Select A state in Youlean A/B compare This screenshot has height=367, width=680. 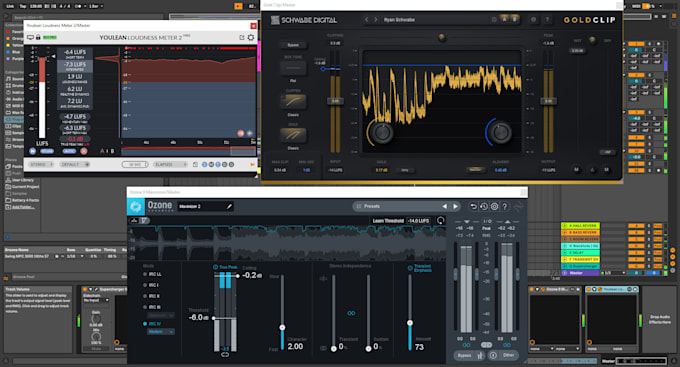102,151
